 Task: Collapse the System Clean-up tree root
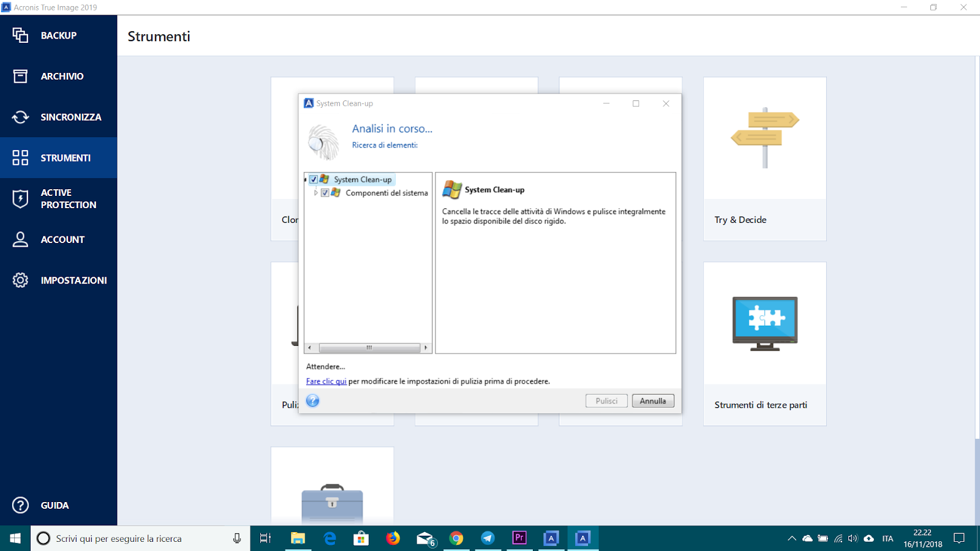tap(306, 179)
